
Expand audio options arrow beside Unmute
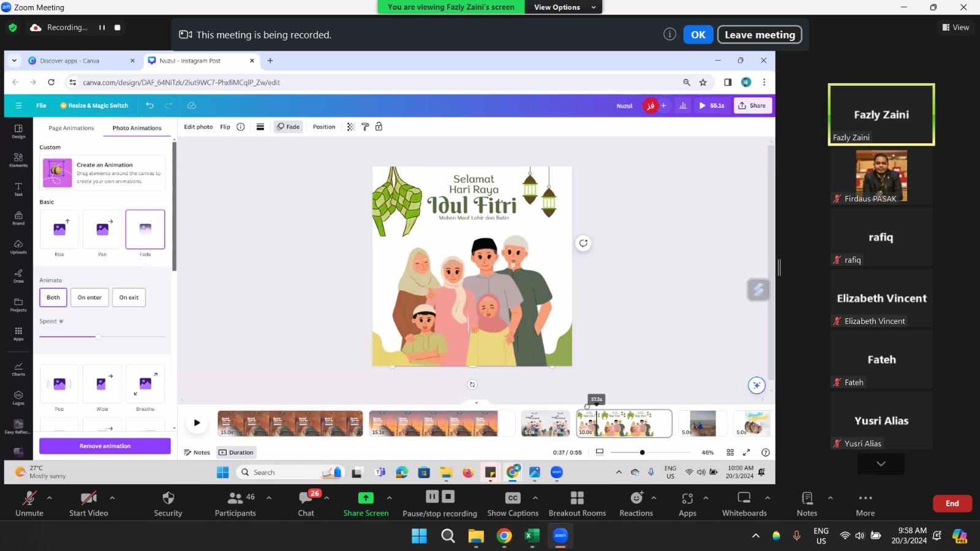tap(50, 498)
